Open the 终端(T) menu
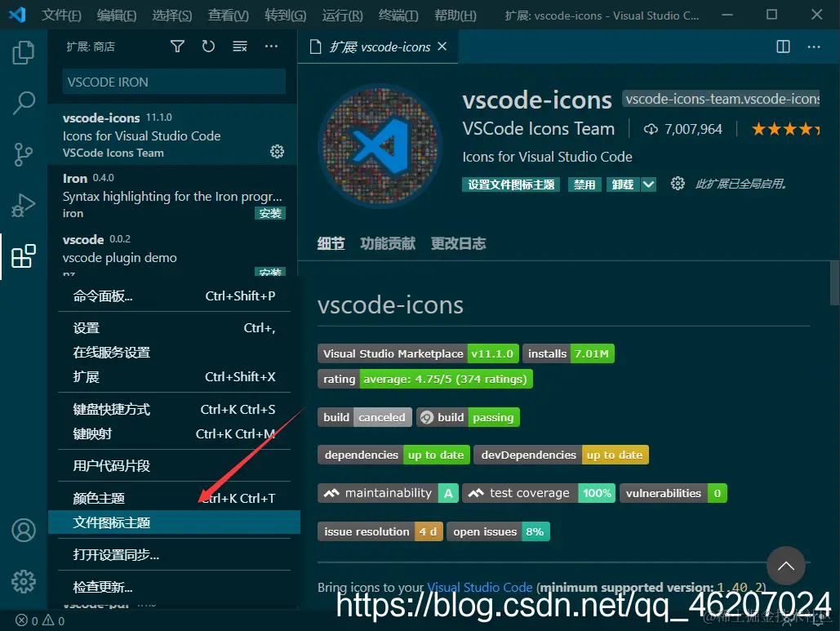Viewport: 840px width, 631px height. click(398, 15)
